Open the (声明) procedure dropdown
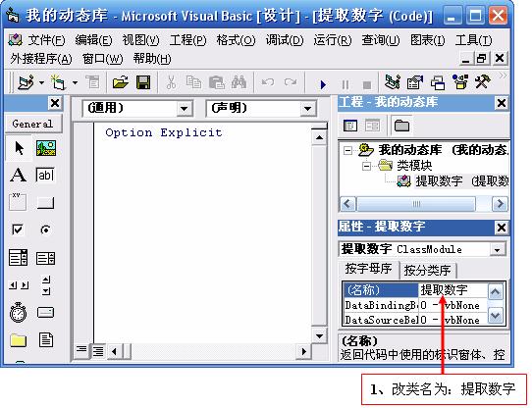The width and height of the screenshot is (532, 408). (x=261, y=109)
